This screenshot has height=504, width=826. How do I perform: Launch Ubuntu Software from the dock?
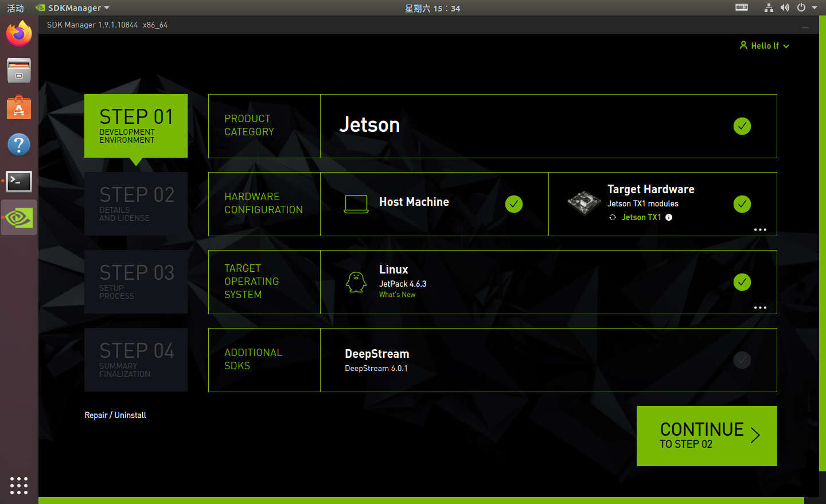coord(19,107)
